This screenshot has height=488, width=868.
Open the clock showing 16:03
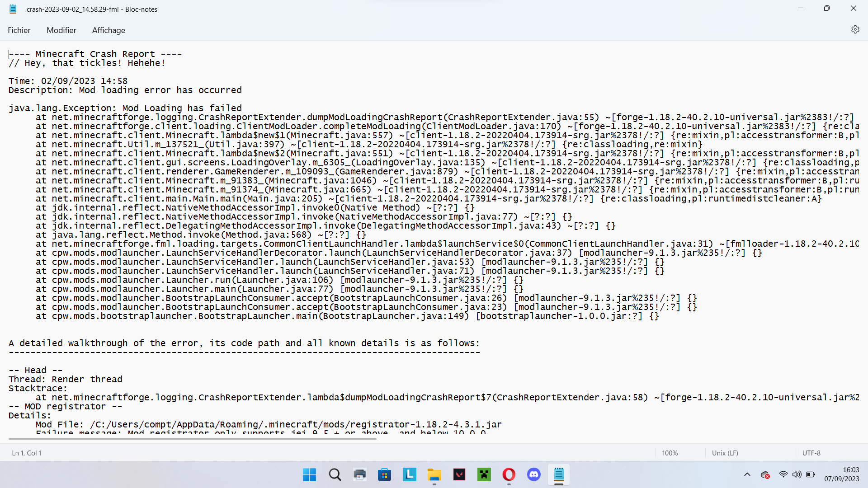tap(842, 474)
